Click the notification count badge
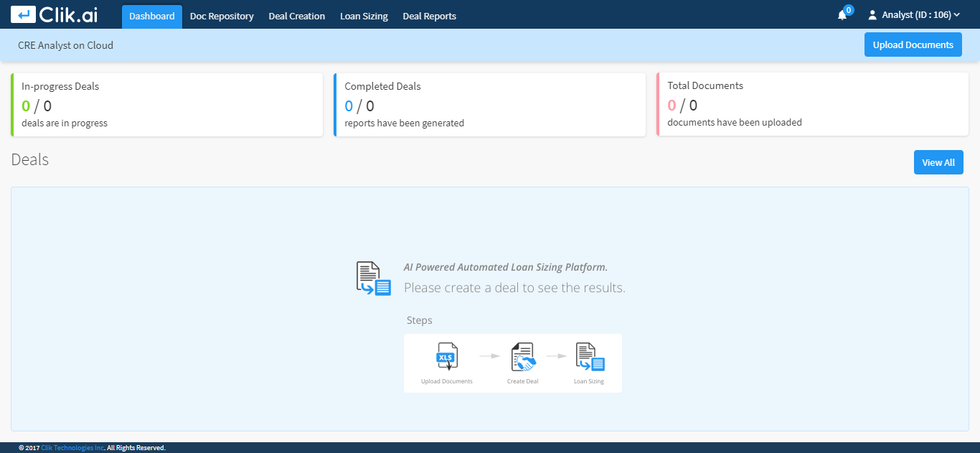980x453 pixels. (849, 10)
